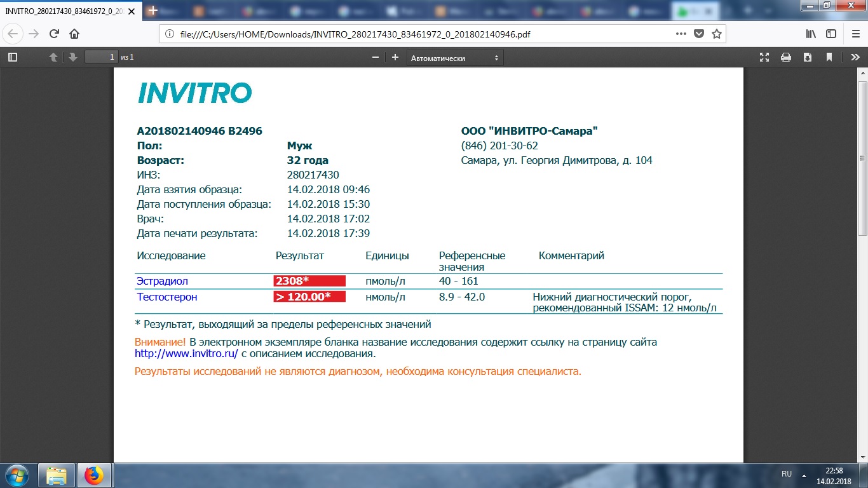
Task: Go to the previous PDF page
Action: point(53,57)
